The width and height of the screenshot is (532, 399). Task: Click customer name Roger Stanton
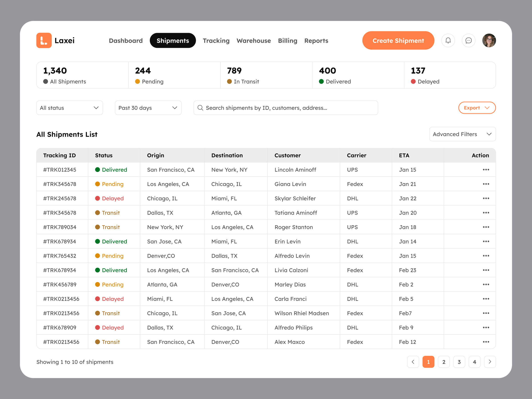coord(294,227)
